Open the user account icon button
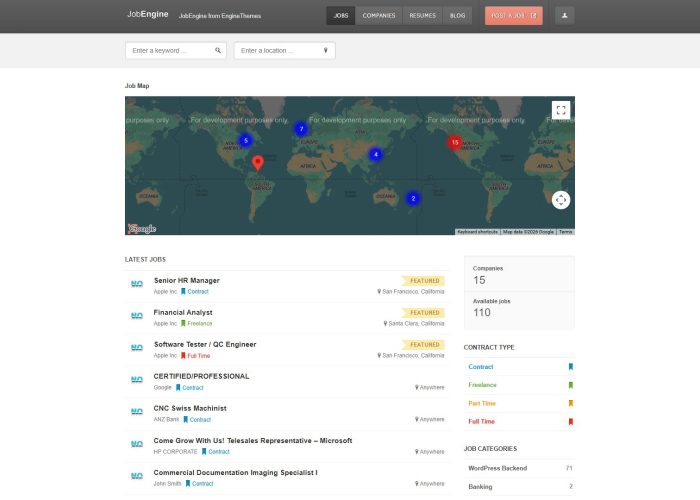Image resolution: width=700 pixels, height=500 pixels. tap(564, 16)
